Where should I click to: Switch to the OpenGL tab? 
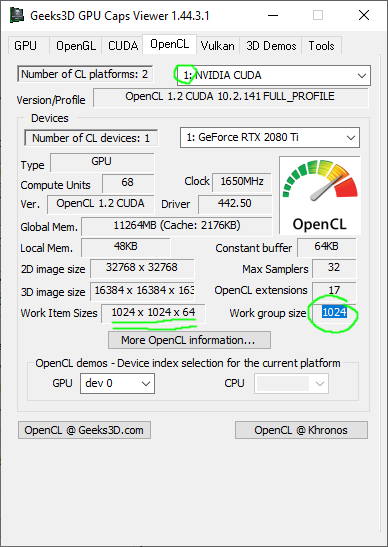coord(76,46)
